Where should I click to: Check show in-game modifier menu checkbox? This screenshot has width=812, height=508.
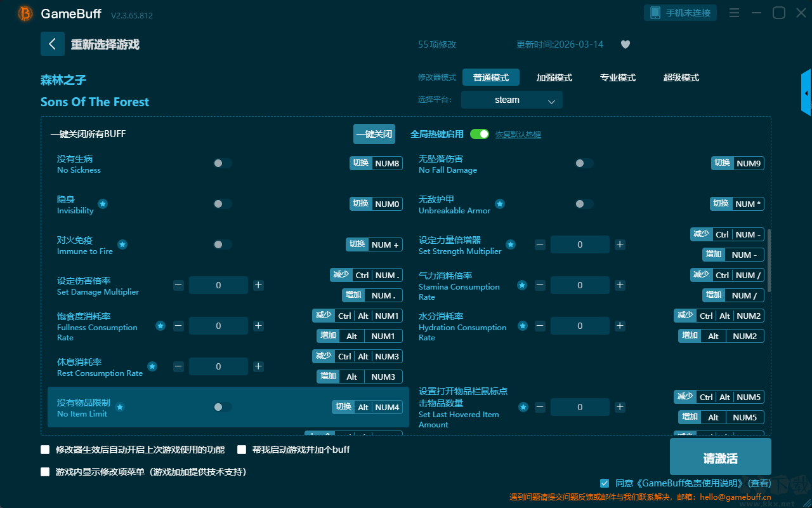pyautogui.click(x=45, y=472)
